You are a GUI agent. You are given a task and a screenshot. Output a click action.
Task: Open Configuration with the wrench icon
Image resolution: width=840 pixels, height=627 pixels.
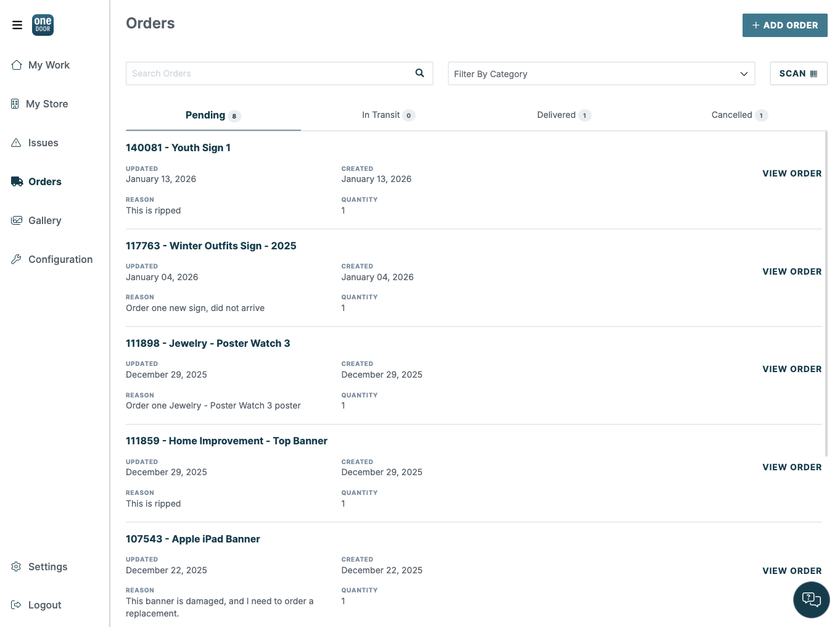tap(60, 260)
